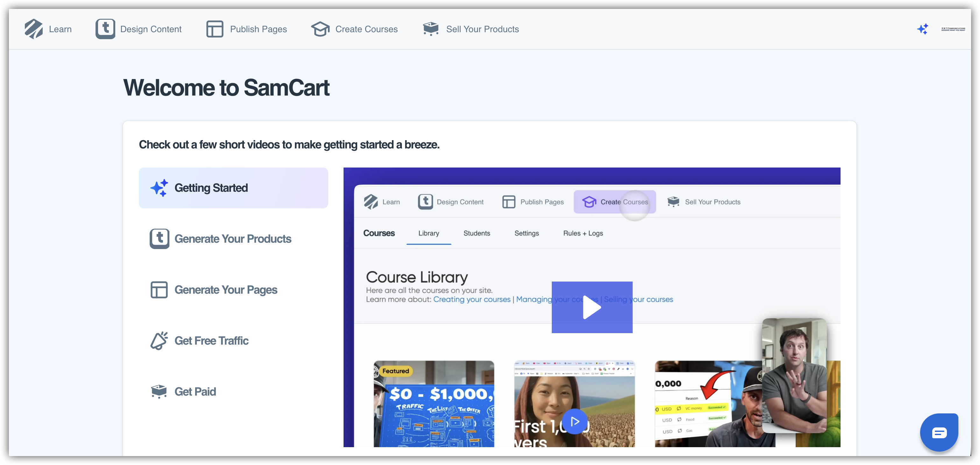
Task: Select Generate Your Pages video tab
Action: [226, 290]
